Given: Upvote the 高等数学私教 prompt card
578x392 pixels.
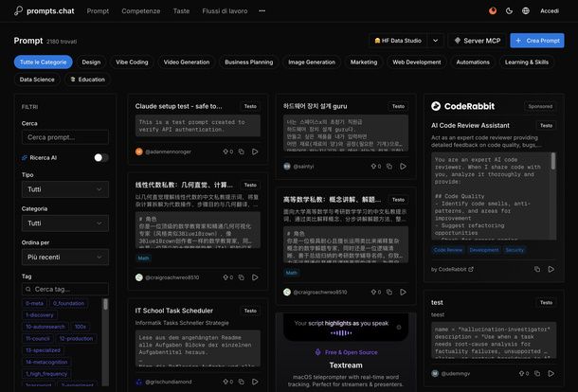Looking at the screenshot, I should coord(376,293).
